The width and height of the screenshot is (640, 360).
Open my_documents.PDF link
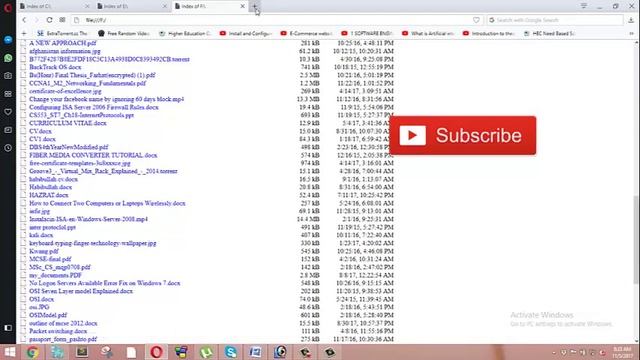coord(55,275)
